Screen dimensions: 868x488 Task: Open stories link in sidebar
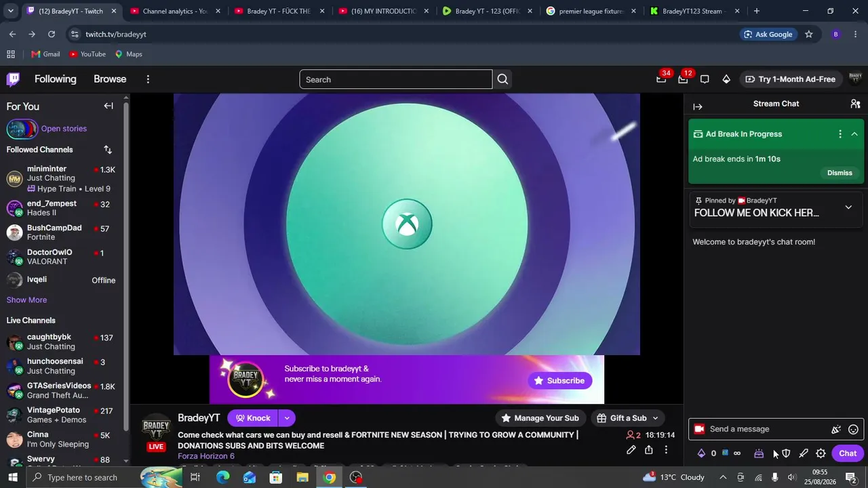click(x=64, y=129)
